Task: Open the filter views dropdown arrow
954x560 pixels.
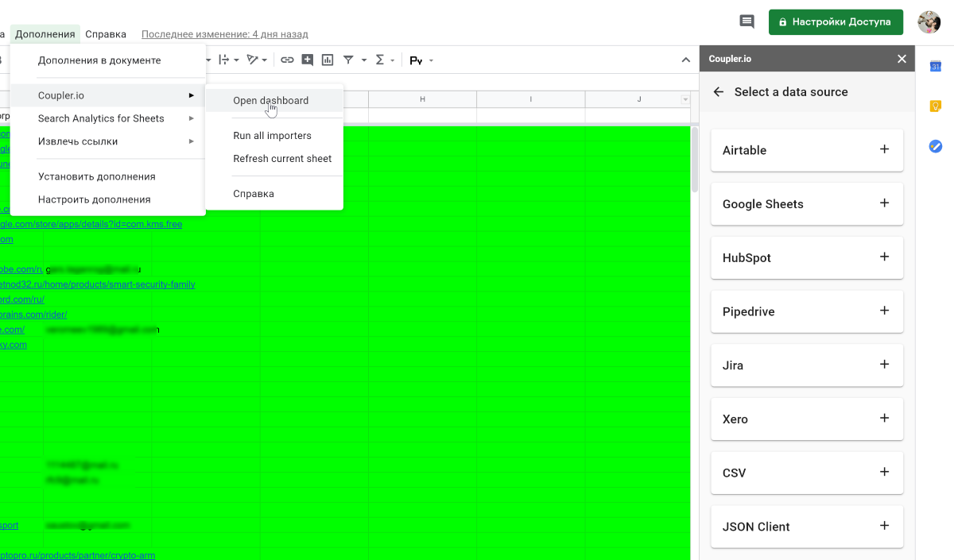Action: pos(363,60)
